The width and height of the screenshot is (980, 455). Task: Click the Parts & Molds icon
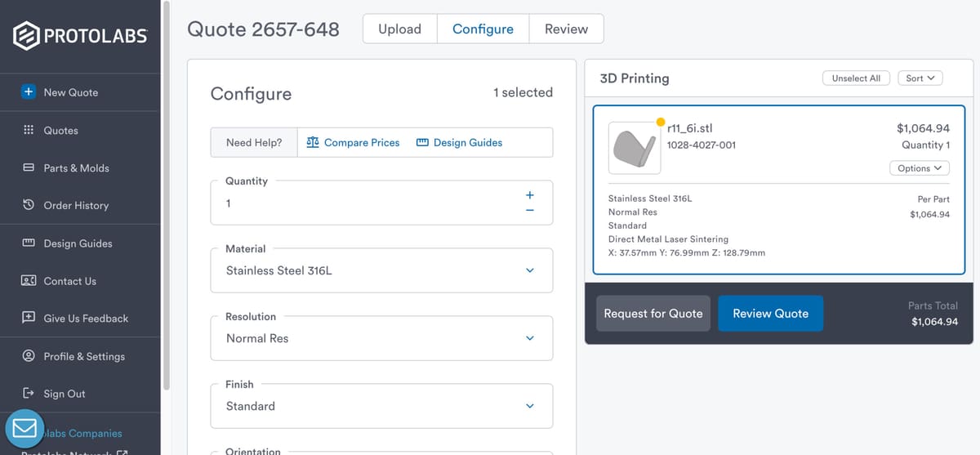[29, 167]
